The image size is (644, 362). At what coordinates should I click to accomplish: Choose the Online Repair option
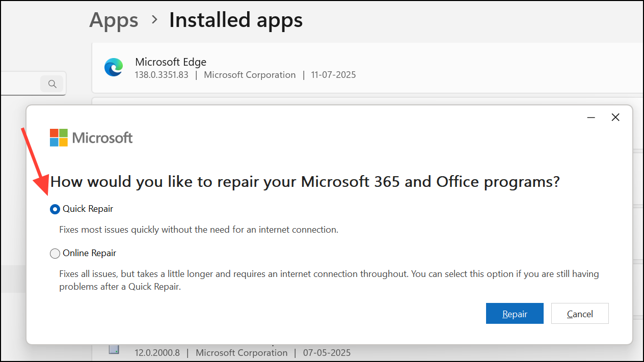55,254
